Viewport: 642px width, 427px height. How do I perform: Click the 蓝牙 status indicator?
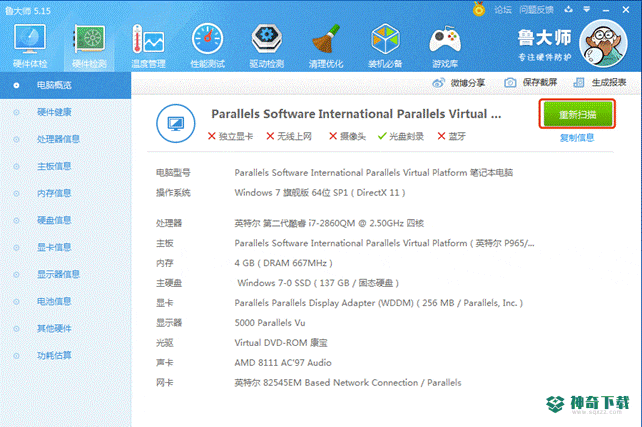click(x=451, y=136)
